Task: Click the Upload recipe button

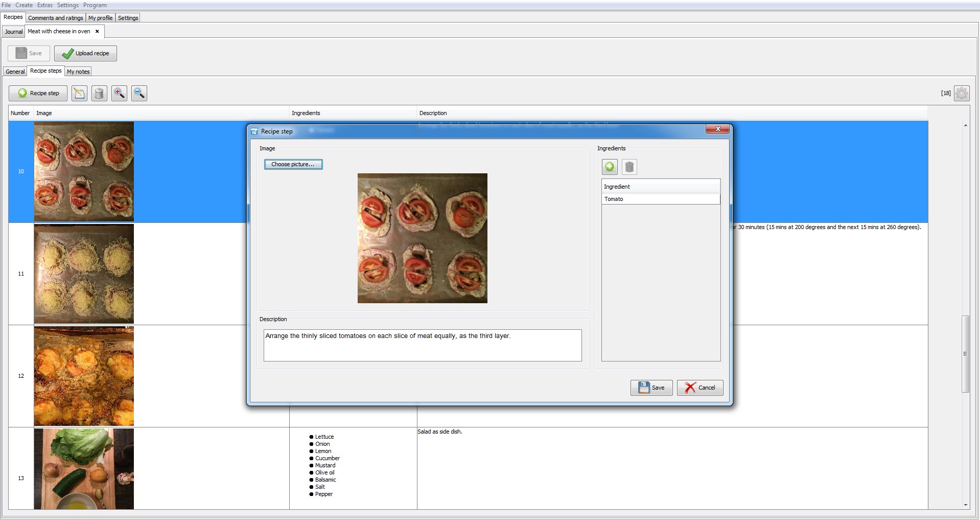Action: coord(85,53)
